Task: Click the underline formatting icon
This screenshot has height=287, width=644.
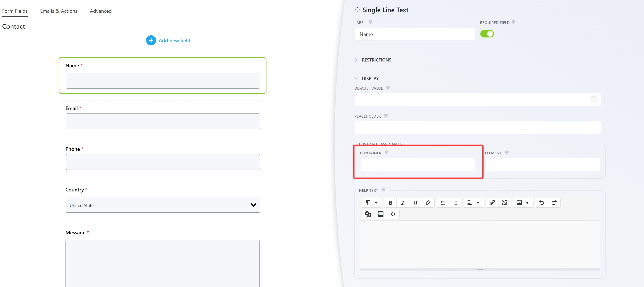Action: pyautogui.click(x=415, y=203)
